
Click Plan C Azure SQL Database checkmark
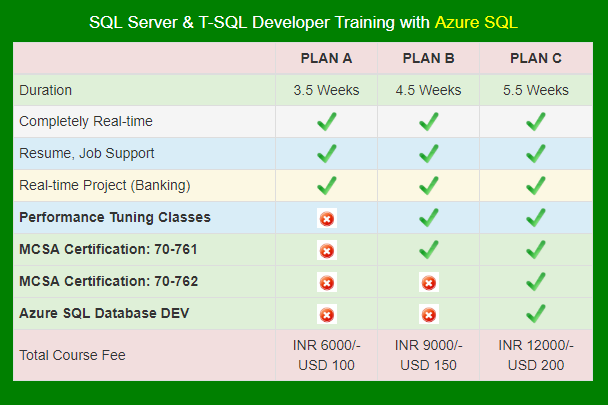click(x=535, y=314)
